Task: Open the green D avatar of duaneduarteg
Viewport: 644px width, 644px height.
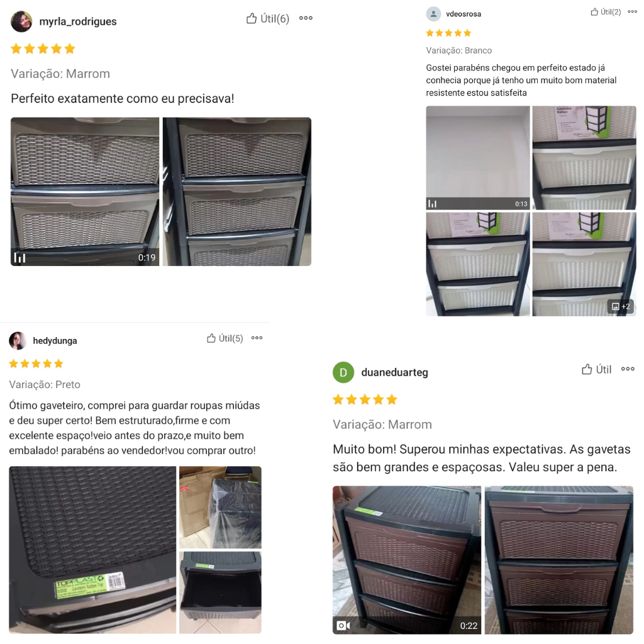Action: (x=343, y=372)
